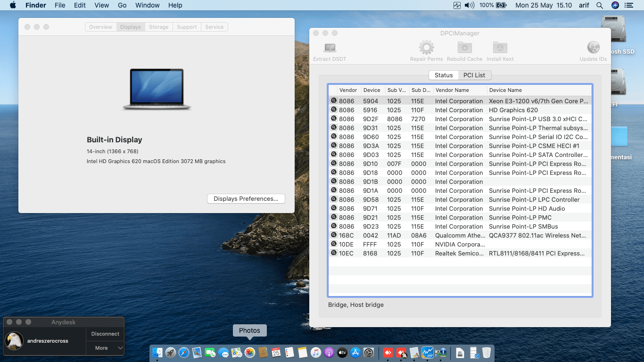Select NVIDIA Corpora... vendor name cell
The height and width of the screenshot is (362, 644).
click(460, 244)
